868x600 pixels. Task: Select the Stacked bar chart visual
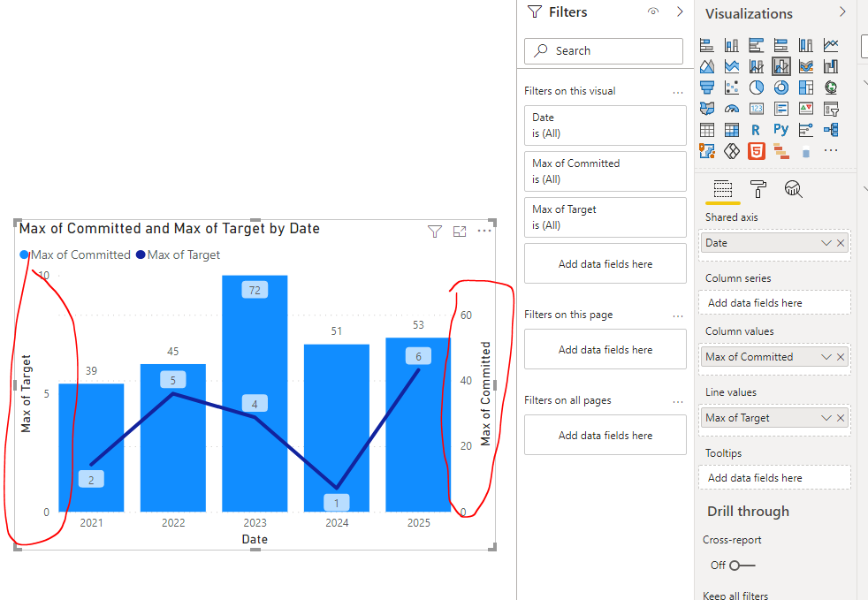[707, 45]
